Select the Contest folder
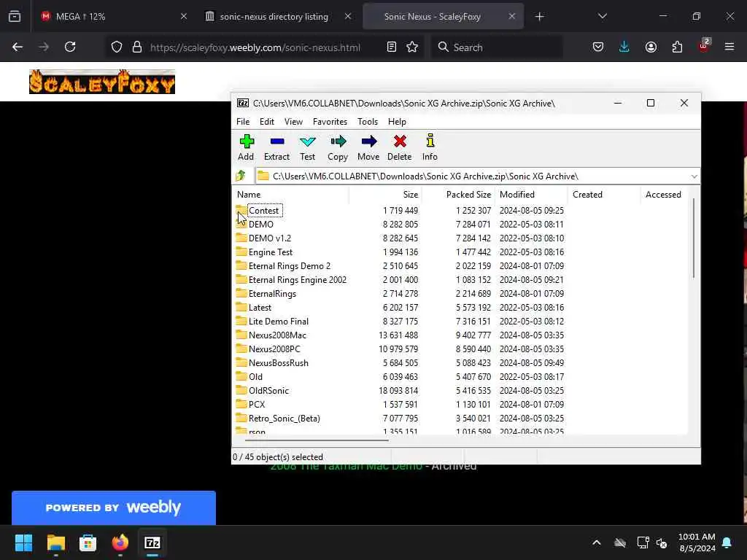The image size is (747, 560). [x=263, y=211]
